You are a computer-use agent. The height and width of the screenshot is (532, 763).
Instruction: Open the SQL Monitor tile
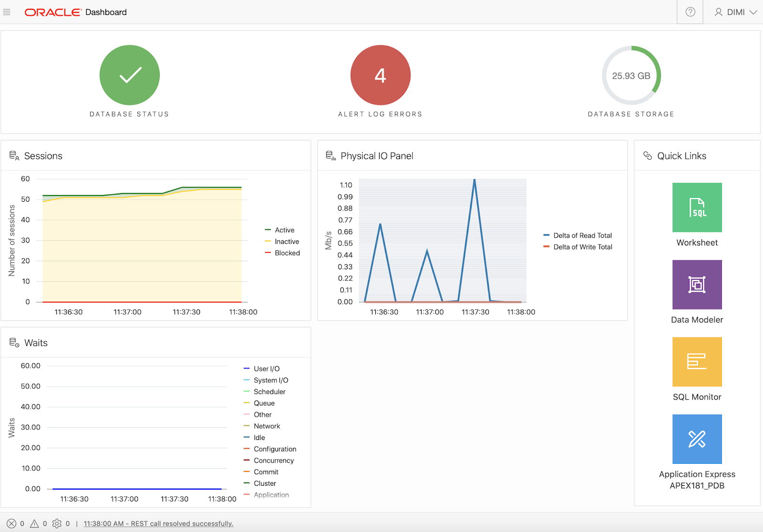[697, 362]
